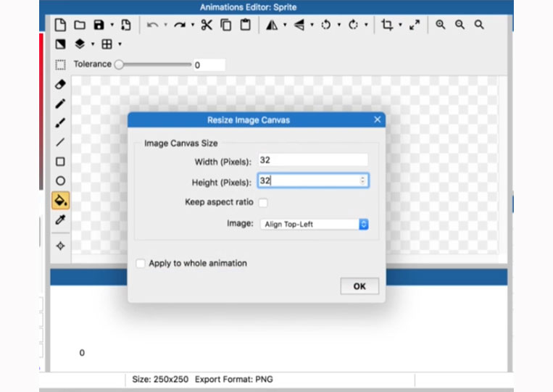Open crop options dropdown arrow
Viewport: 553px width, 392px height.
(400, 25)
